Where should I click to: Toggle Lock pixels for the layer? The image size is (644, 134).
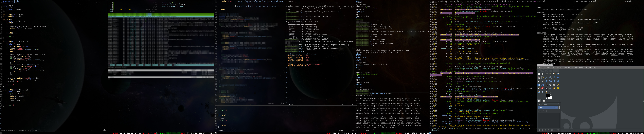[x=543, y=111]
